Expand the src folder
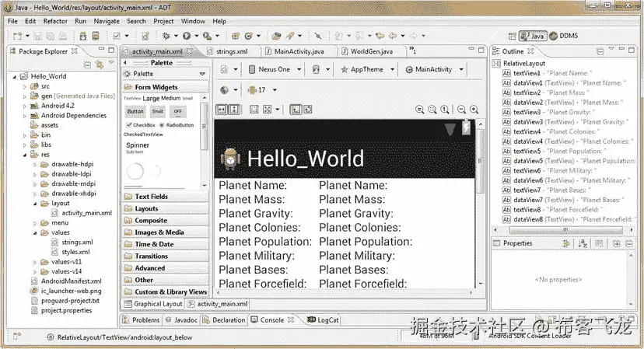The width and height of the screenshot is (644, 349). click(x=25, y=86)
